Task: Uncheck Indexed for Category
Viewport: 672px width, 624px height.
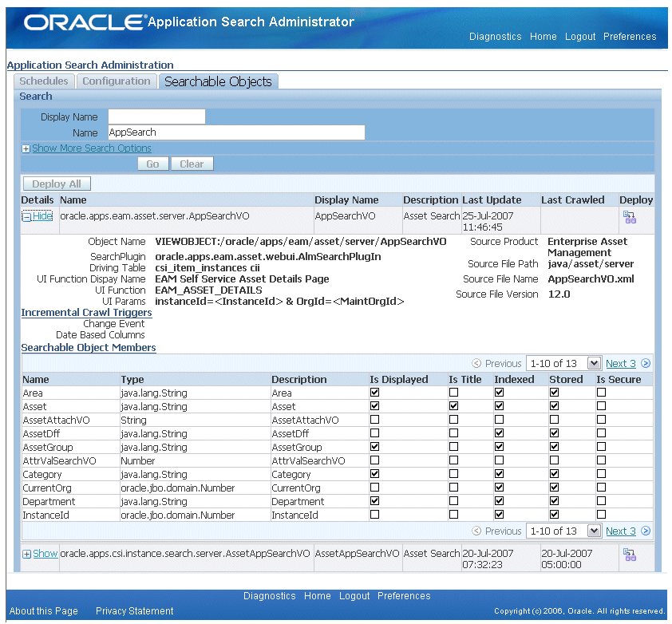Action: 499,473
